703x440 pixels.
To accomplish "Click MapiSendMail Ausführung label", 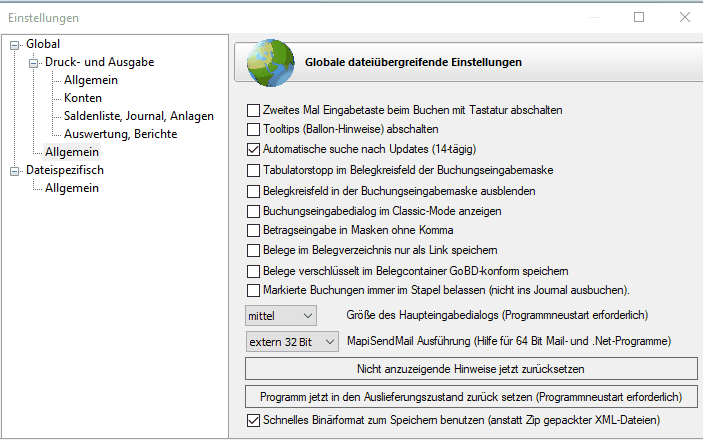I will 509,341.
